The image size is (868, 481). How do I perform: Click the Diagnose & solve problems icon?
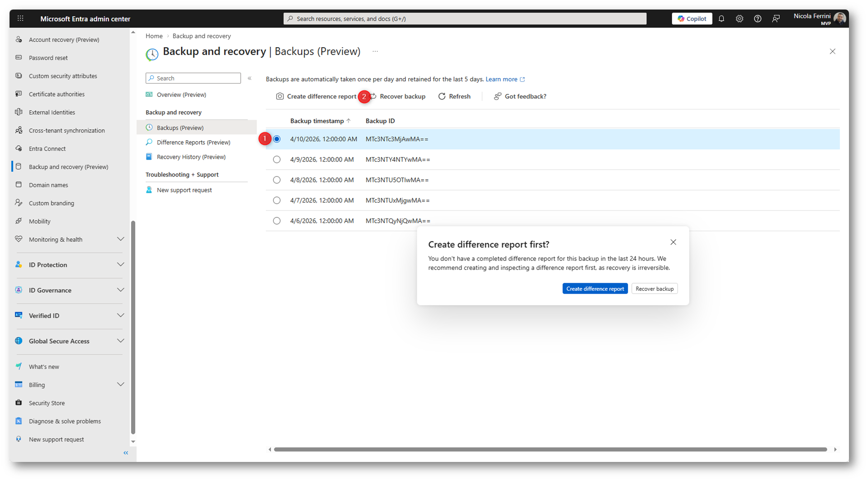coord(19,421)
